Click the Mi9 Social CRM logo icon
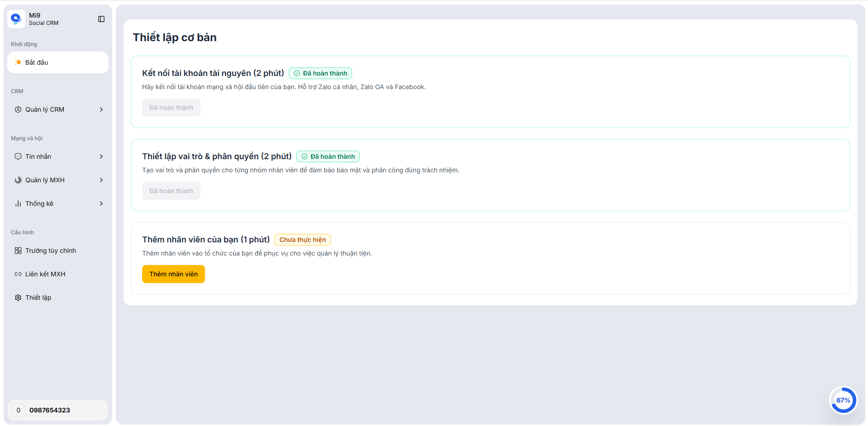The image size is (868, 426). 16,19
